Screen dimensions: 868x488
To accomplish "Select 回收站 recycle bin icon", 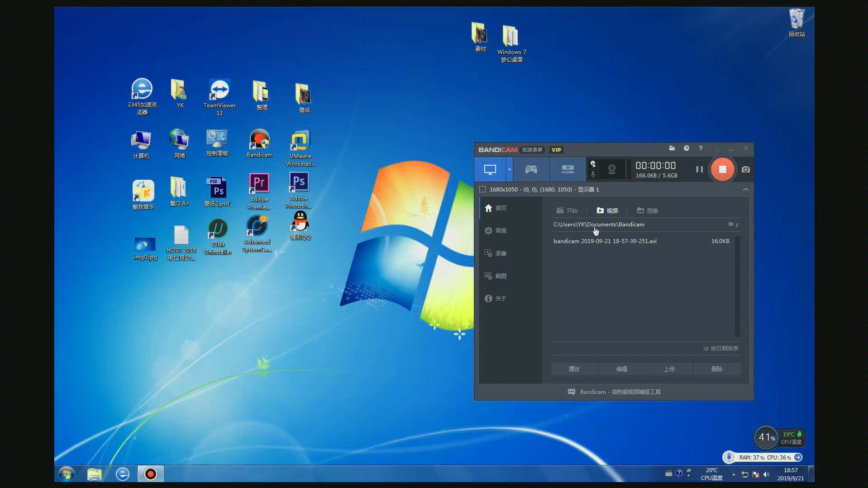I will [796, 23].
